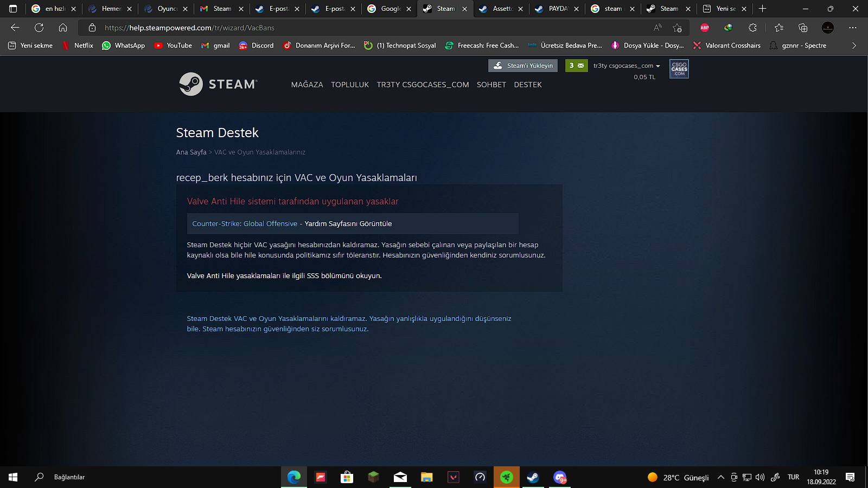Open the colorful extension icon beside ABP
This screenshot has width=868, height=488.
(728, 28)
